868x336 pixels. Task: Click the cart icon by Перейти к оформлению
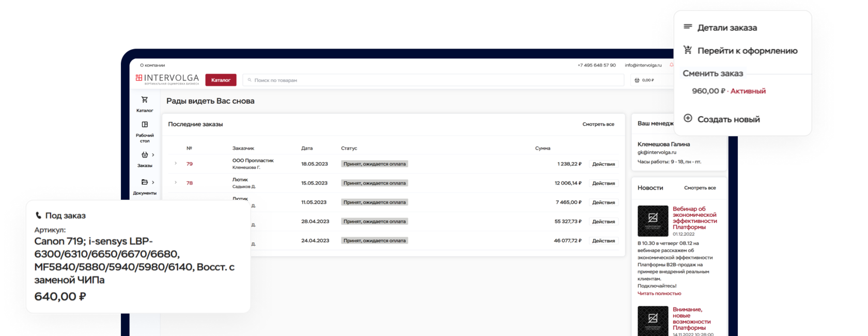[688, 50]
